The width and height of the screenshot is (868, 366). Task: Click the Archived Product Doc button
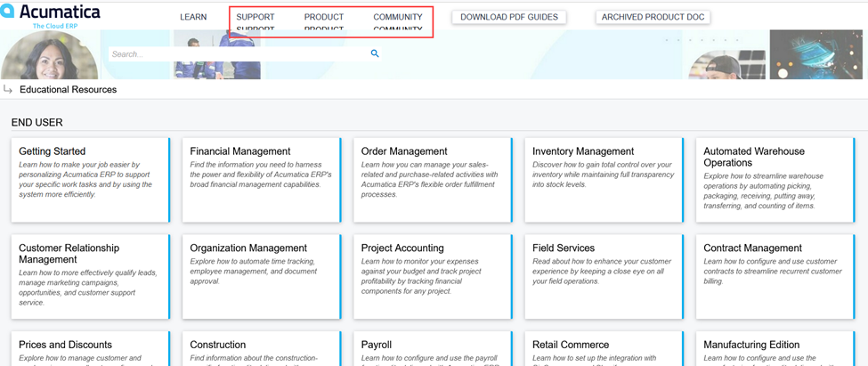[x=653, y=17]
